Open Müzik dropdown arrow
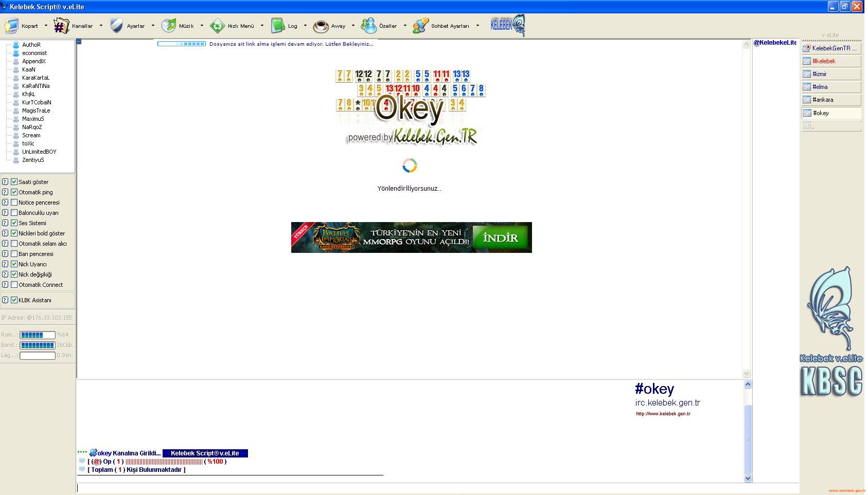Viewport: 868px width, 495px height. [x=202, y=26]
